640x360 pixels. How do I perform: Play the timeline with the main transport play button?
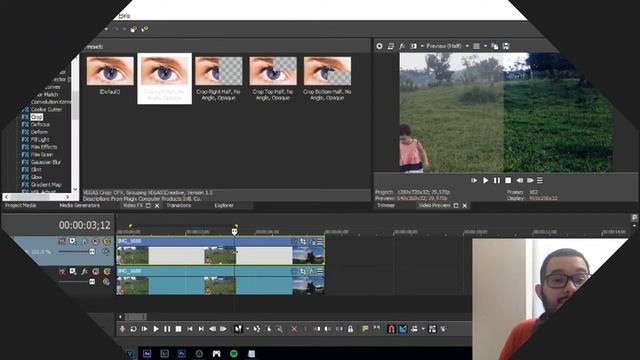tap(156, 329)
